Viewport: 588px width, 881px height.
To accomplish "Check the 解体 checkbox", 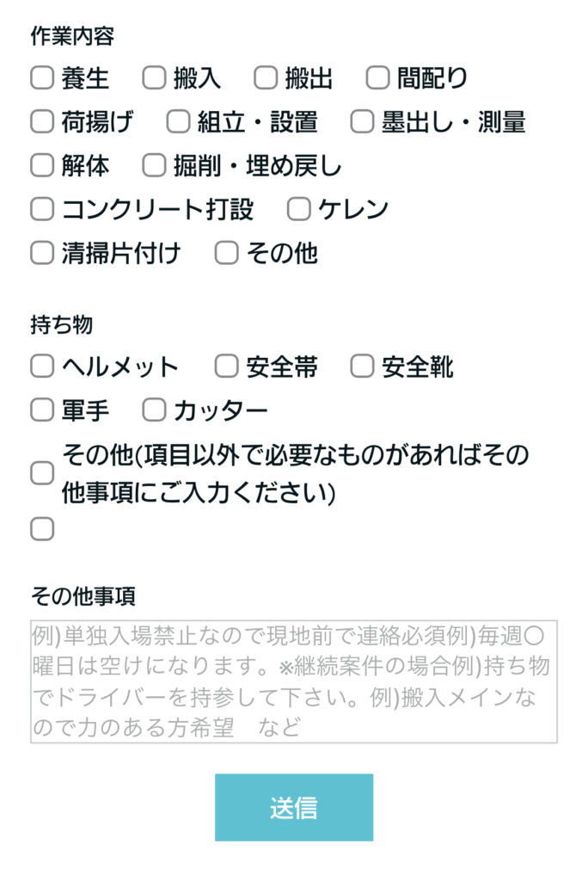I will tap(42, 165).
